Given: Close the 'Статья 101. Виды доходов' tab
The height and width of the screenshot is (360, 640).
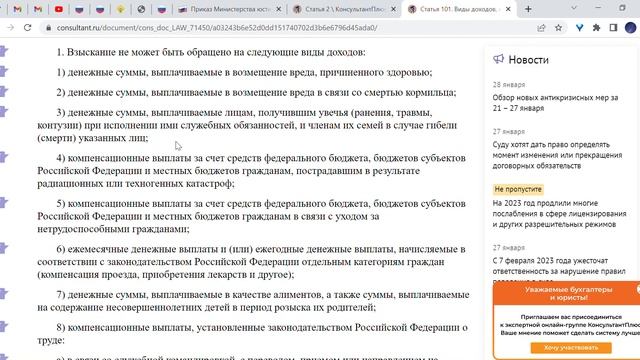Looking at the screenshot, I should [508, 9].
